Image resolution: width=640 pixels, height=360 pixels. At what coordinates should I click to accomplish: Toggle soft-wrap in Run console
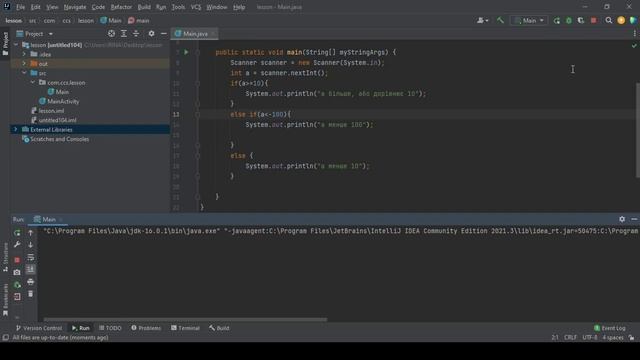pyautogui.click(x=31, y=258)
